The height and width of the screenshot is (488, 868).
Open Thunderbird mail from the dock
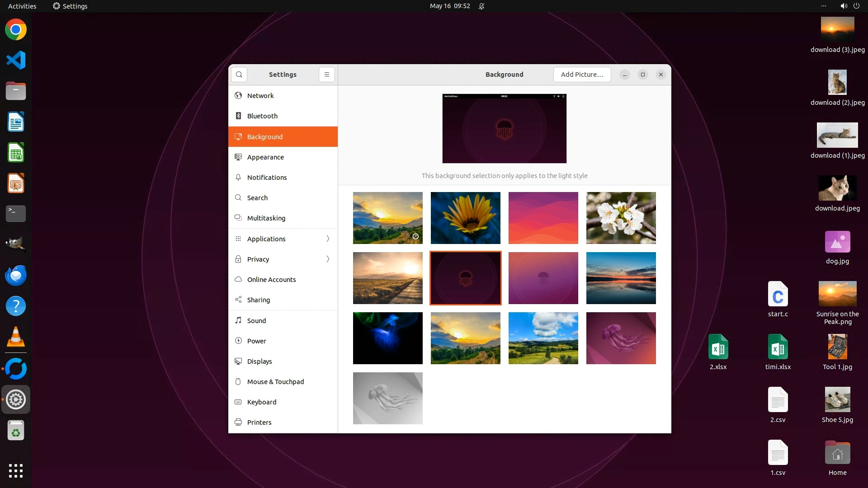(x=16, y=276)
